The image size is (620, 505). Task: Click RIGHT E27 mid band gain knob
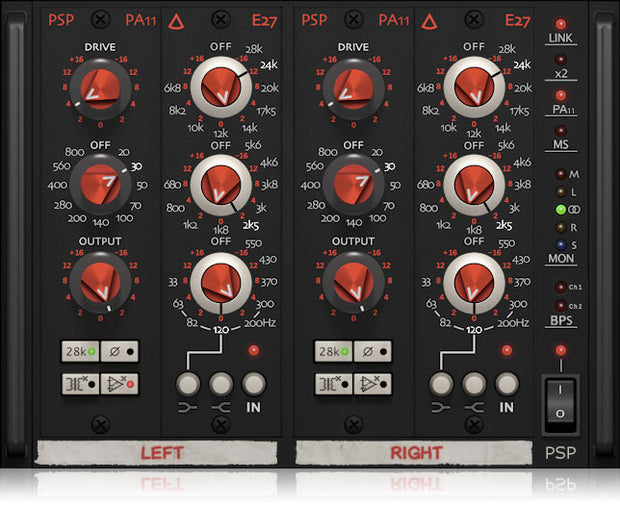pyautogui.click(x=474, y=185)
